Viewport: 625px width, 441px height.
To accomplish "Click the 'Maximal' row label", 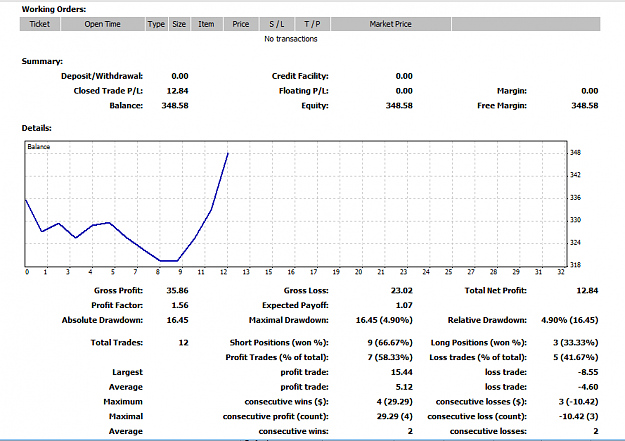I will (126, 417).
